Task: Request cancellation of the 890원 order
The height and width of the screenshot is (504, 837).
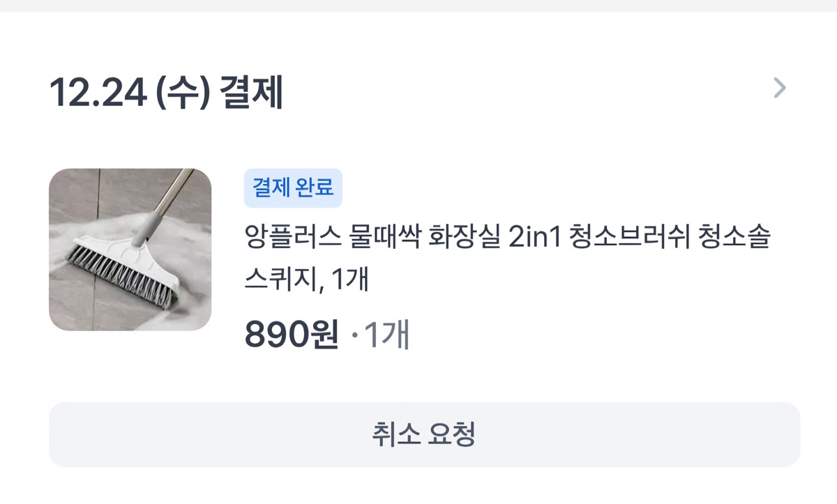Action: 424,434
